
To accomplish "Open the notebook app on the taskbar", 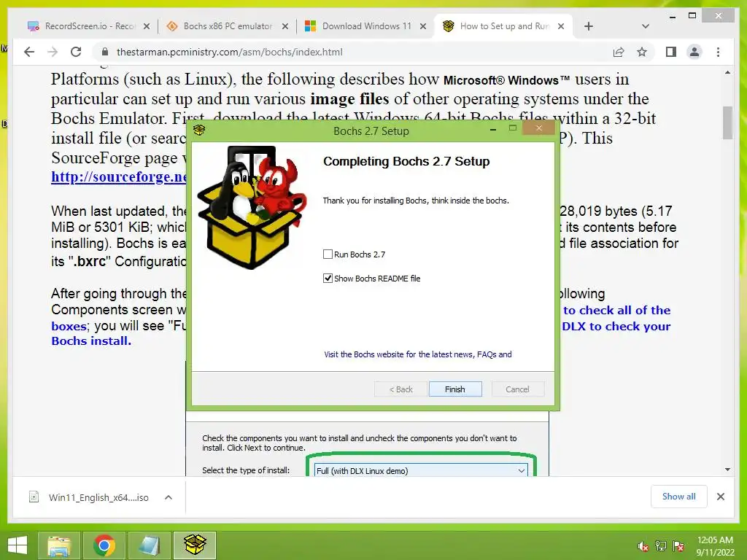I will pos(150,545).
